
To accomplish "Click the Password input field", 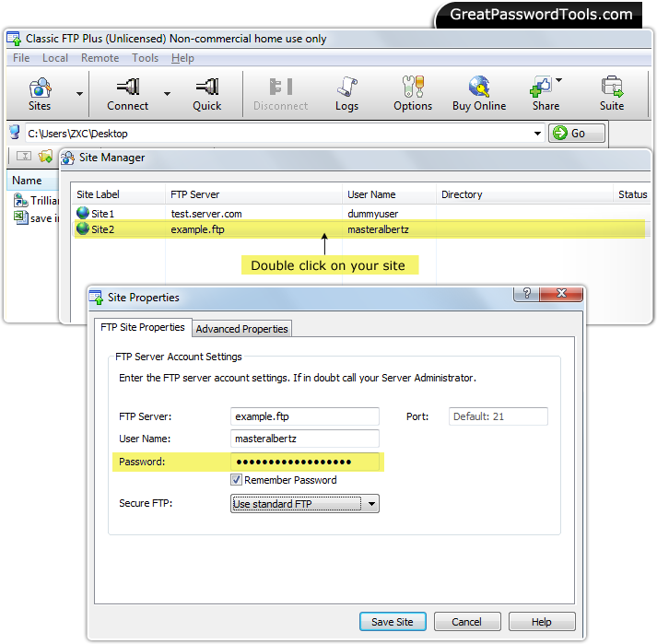I will click(305, 462).
